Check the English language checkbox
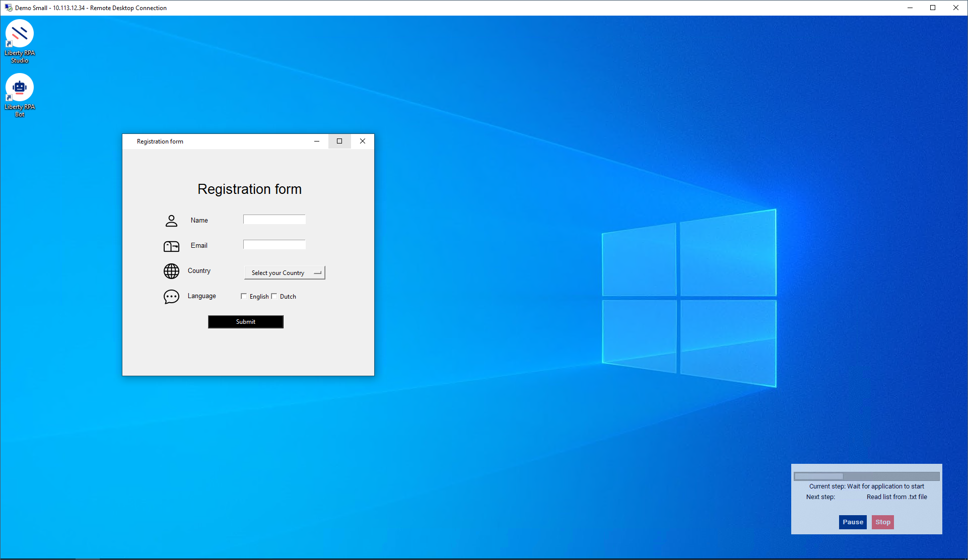Viewport: 968px width, 560px height. (x=244, y=296)
